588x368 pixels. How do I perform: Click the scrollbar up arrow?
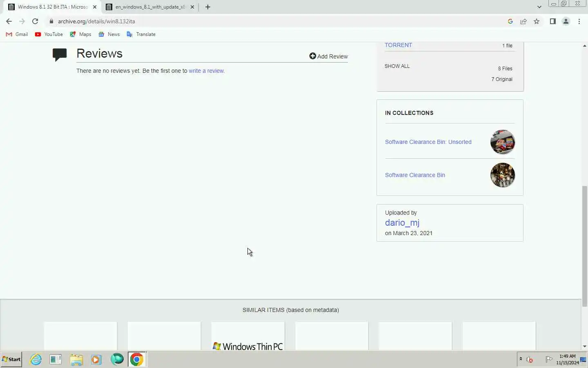pos(584,46)
